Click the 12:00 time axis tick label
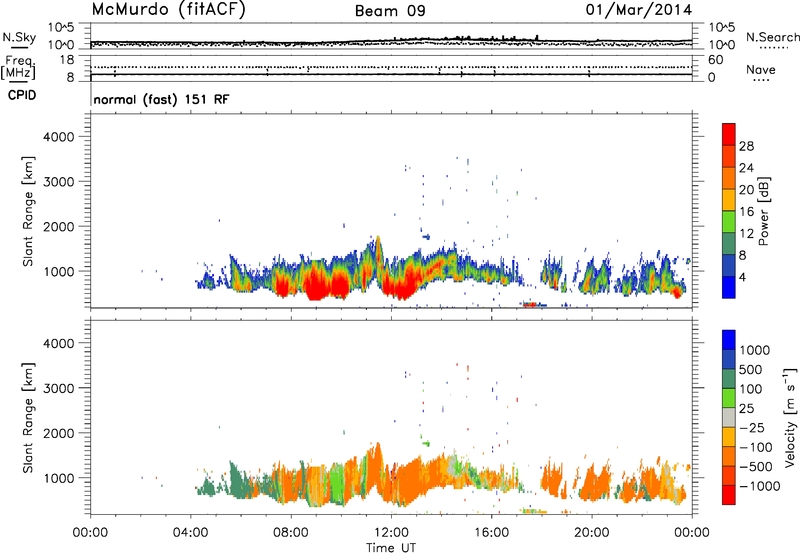Screen dimensions: 800x554 (x=391, y=533)
